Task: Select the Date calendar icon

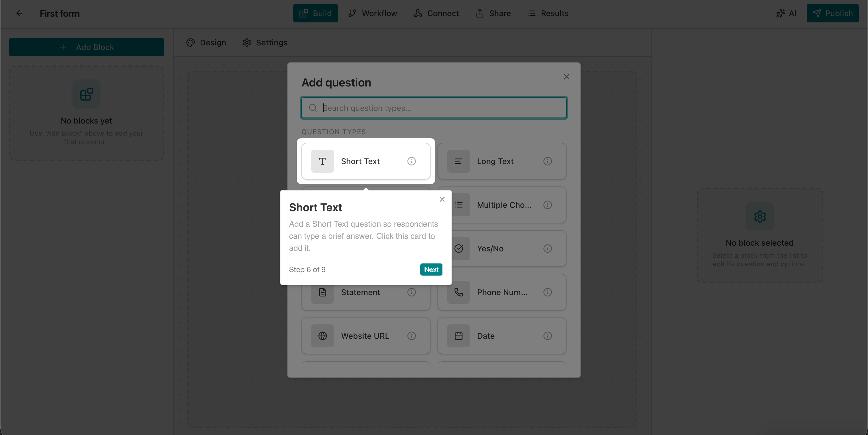Action: (x=459, y=336)
